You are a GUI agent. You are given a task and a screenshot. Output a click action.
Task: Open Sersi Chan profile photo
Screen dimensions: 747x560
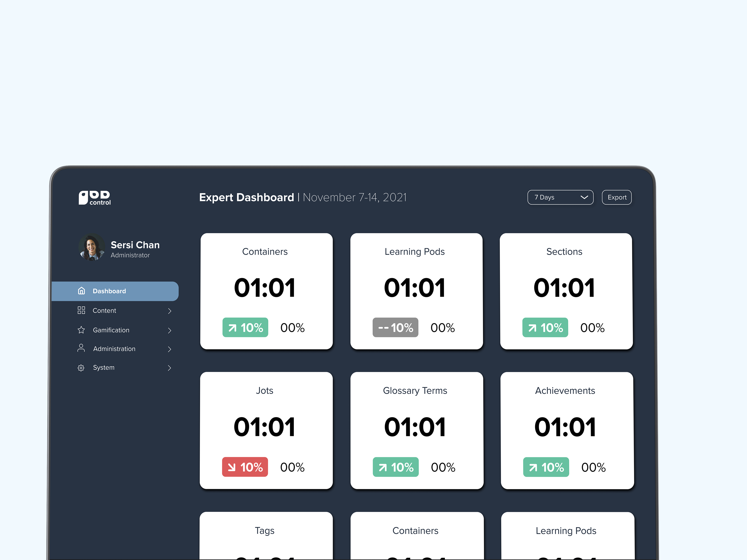[x=92, y=247]
